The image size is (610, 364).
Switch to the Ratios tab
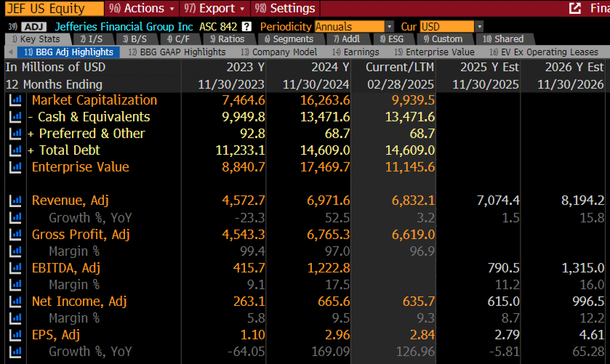[227, 39]
